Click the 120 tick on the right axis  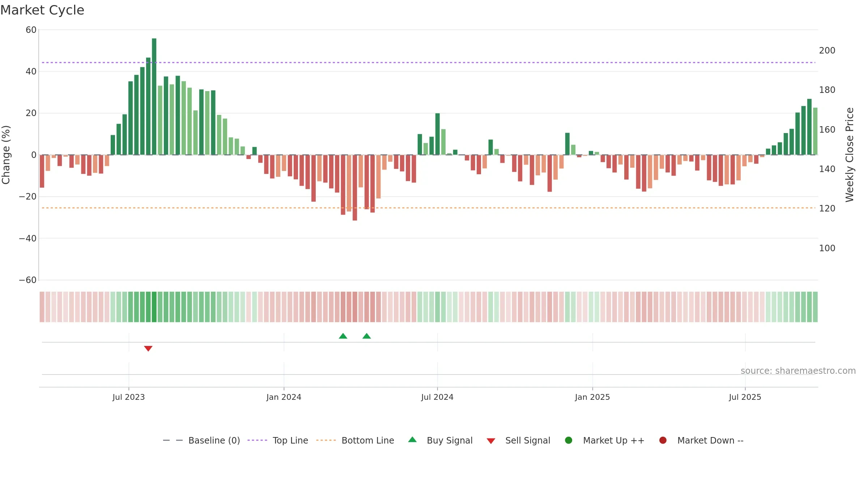pyautogui.click(x=827, y=209)
